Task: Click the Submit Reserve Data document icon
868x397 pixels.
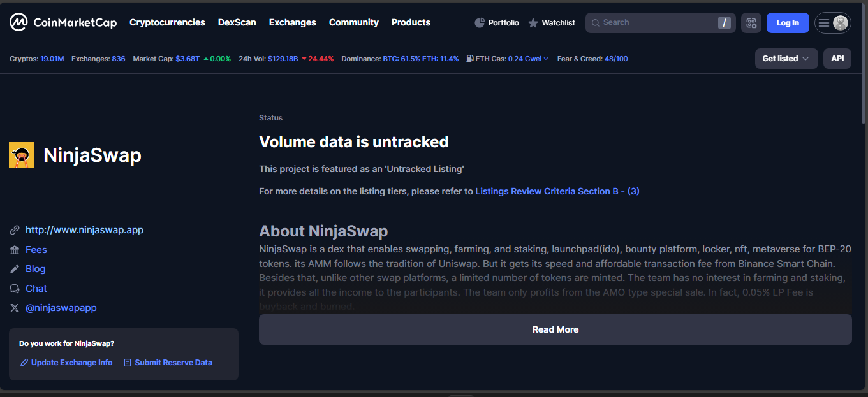Action: click(x=128, y=363)
